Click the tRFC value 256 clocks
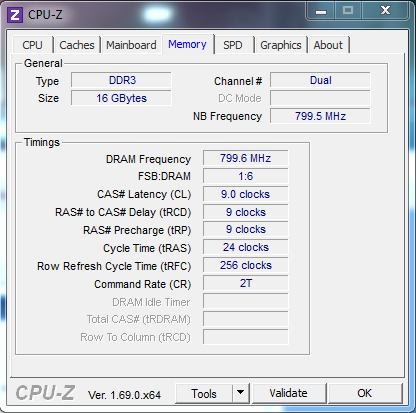 point(246,265)
